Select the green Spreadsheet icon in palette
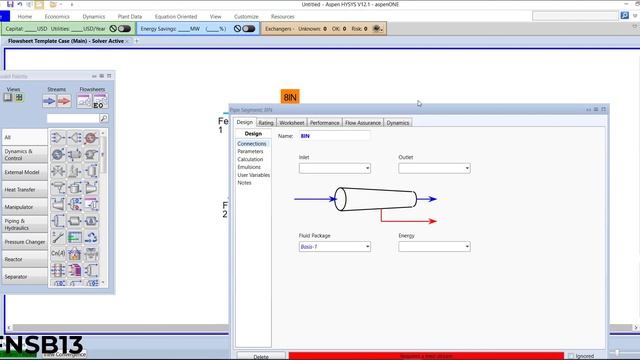Viewport: 640px width, 360px height. (75, 237)
